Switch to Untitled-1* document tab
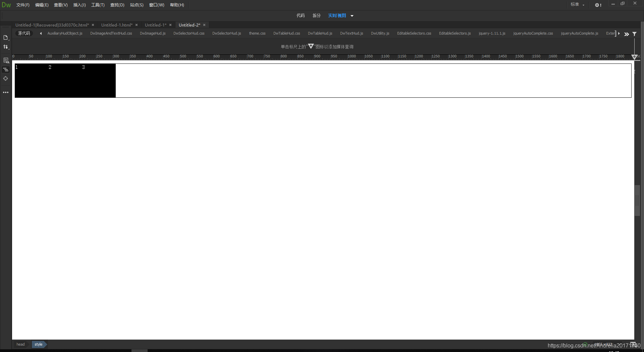Screen dimensions: 644x352 tap(156, 25)
